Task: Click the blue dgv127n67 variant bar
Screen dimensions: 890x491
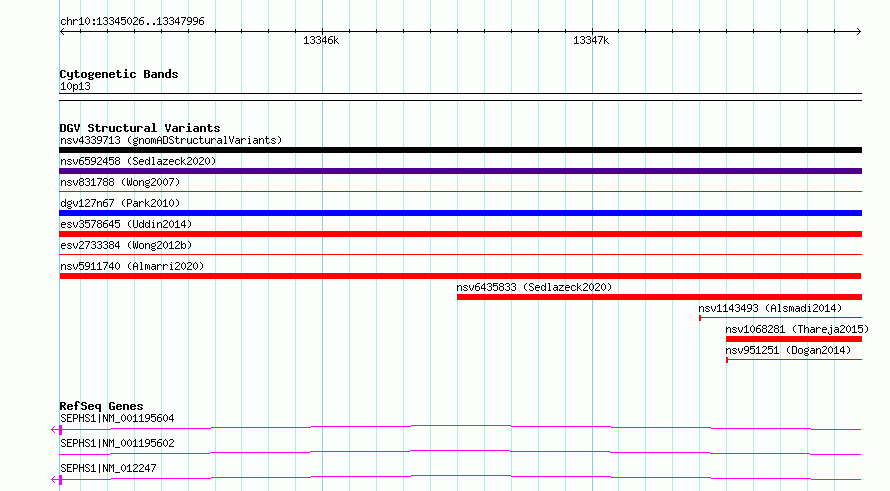Action: 460,213
